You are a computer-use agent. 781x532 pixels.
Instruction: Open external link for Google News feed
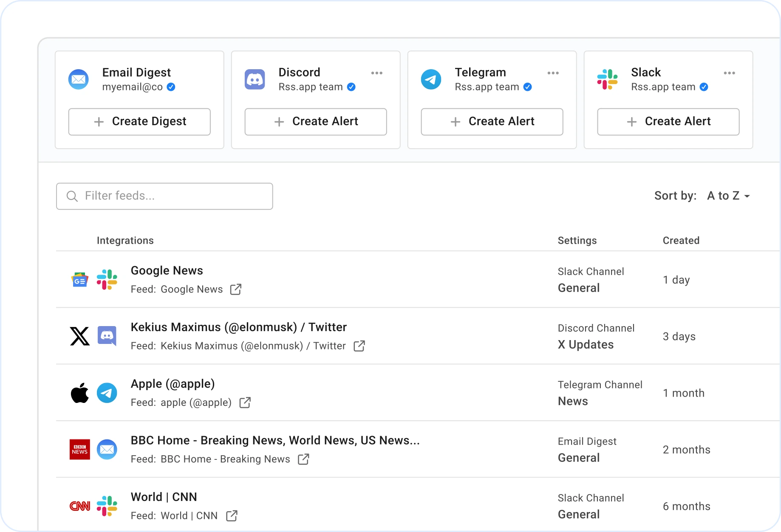[236, 289]
